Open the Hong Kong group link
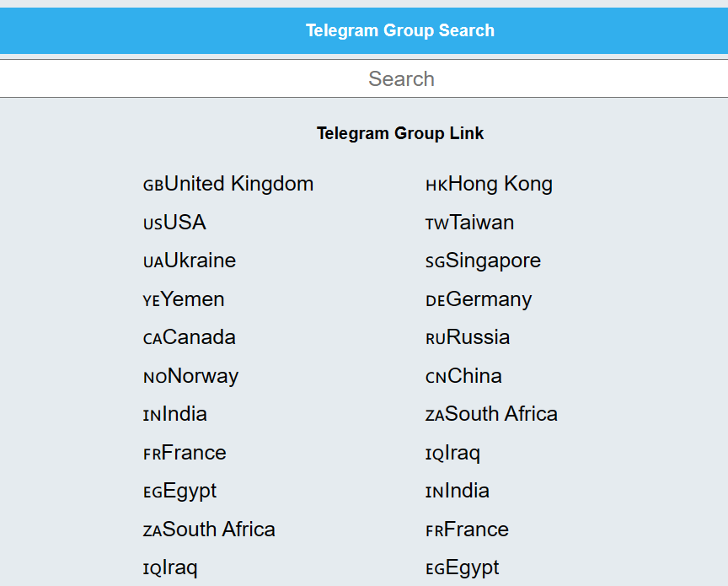 (x=489, y=184)
